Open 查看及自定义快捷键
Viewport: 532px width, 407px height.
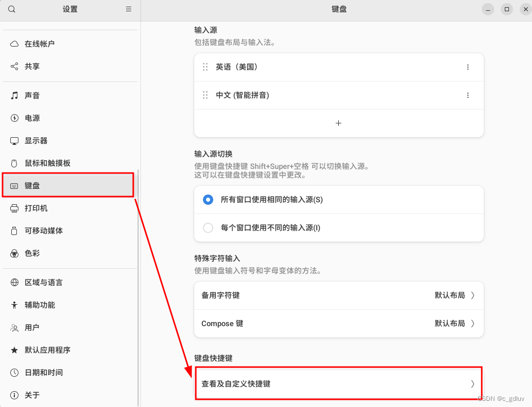[x=338, y=383]
